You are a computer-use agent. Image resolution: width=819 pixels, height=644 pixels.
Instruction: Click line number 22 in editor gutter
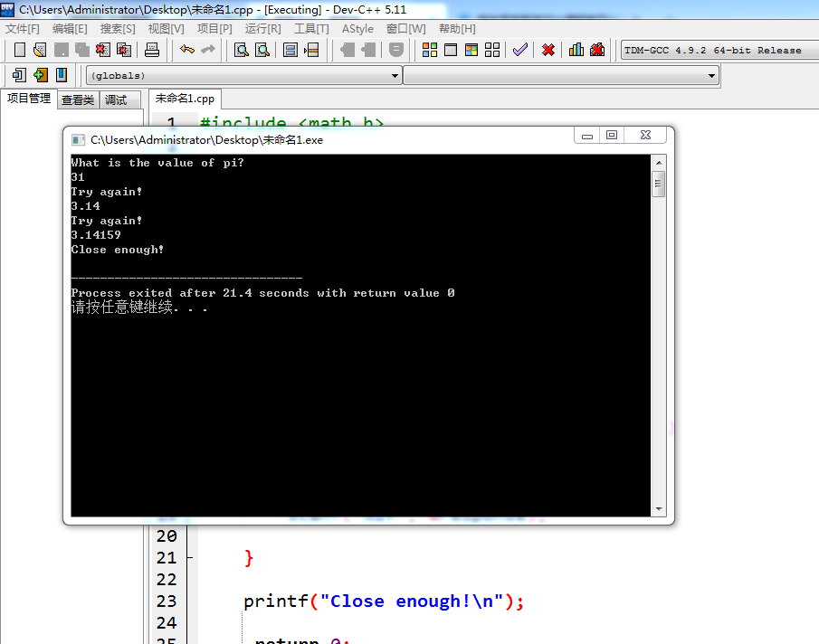pyautogui.click(x=167, y=580)
